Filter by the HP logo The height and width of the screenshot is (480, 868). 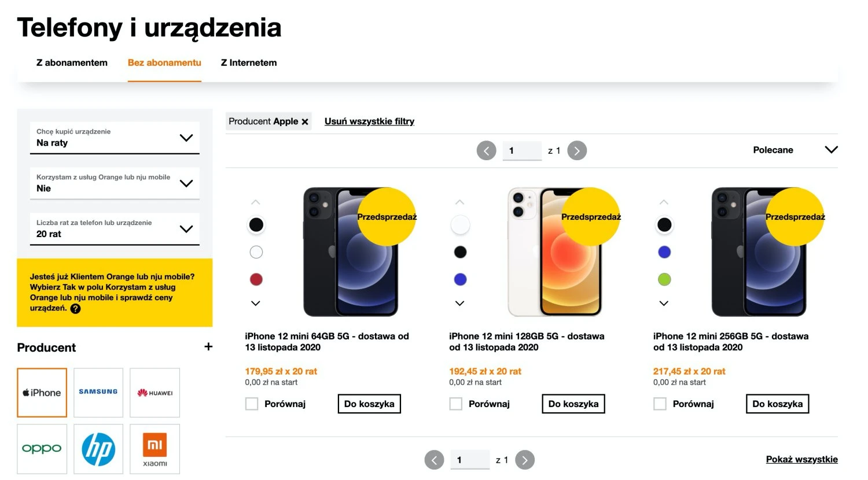pos(98,449)
